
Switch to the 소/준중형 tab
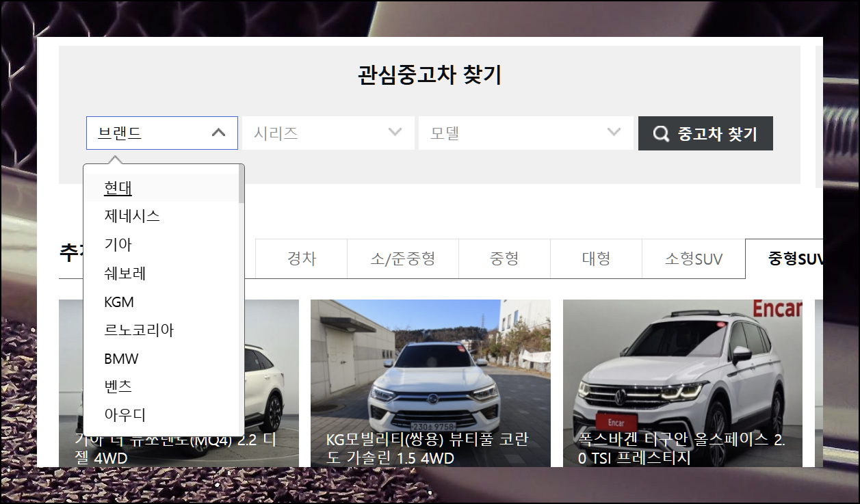point(403,258)
